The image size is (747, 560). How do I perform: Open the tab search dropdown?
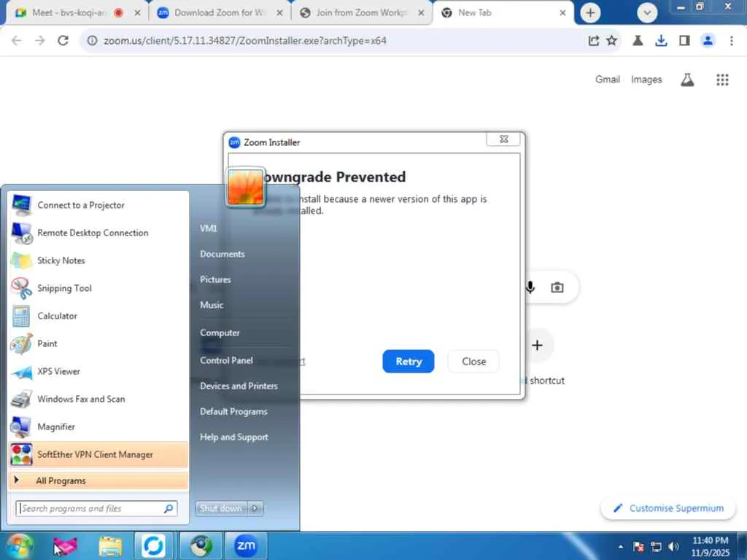(647, 13)
